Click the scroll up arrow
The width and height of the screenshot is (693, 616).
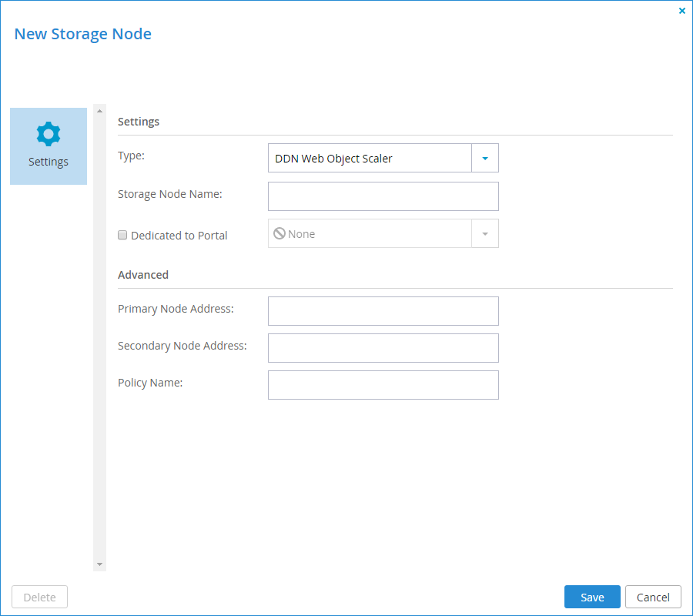[99, 111]
